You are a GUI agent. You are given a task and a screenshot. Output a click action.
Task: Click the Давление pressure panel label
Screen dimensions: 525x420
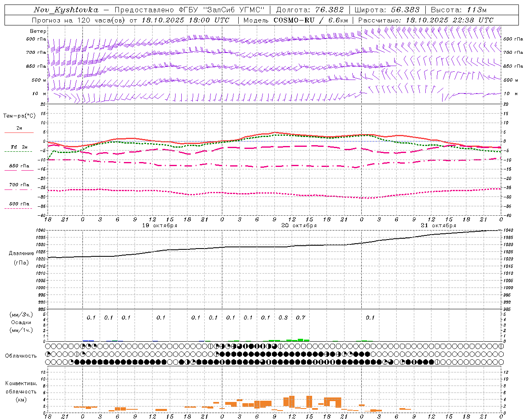[21, 253]
